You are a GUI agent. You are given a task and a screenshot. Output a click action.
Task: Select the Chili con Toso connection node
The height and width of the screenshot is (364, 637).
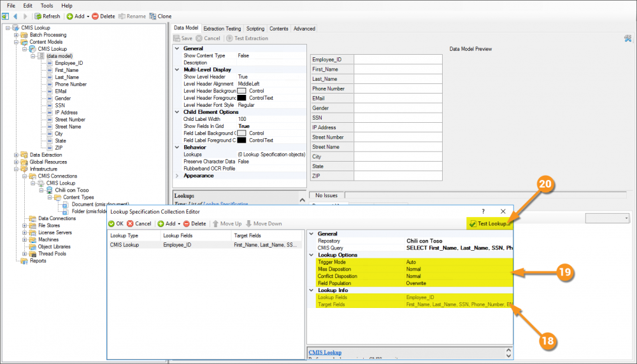(x=71, y=190)
